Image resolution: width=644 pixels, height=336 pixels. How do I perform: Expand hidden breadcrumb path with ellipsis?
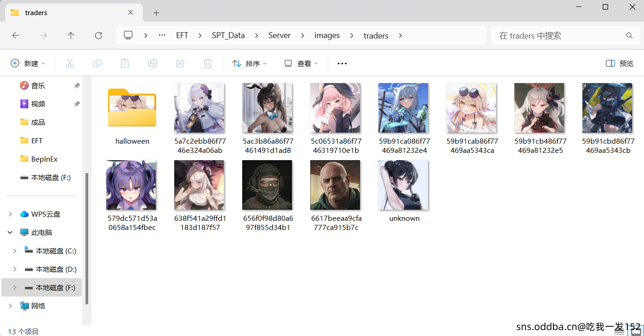[162, 35]
